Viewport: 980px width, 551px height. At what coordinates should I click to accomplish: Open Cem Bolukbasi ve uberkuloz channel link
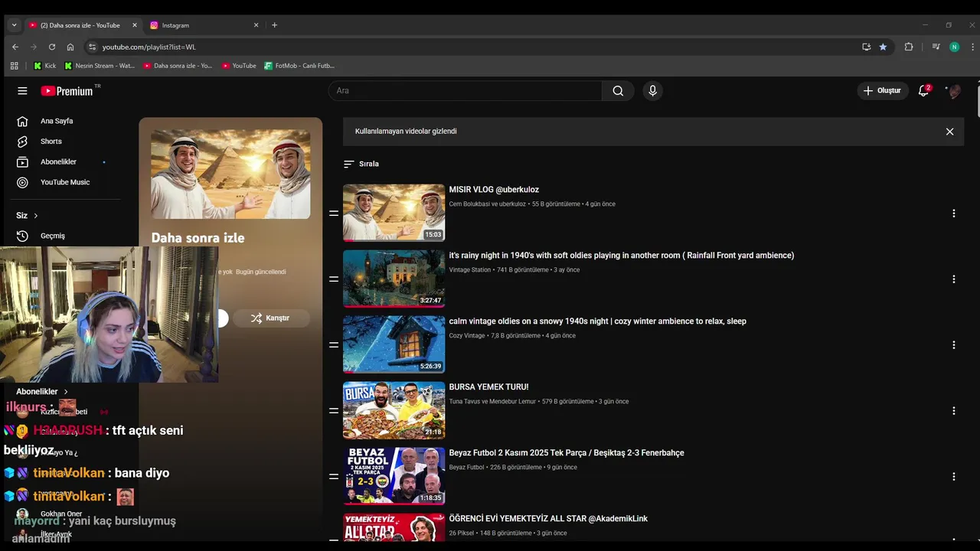[487, 204]
